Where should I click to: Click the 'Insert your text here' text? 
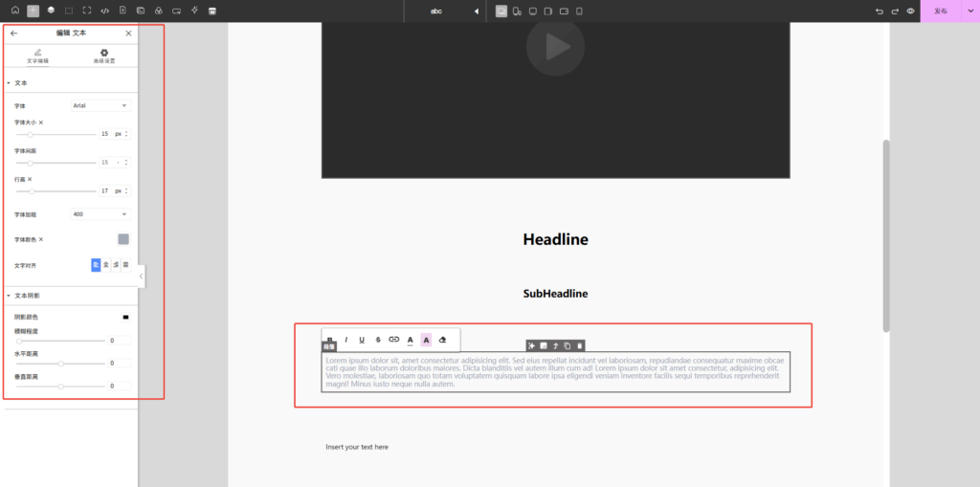[357, 447]
